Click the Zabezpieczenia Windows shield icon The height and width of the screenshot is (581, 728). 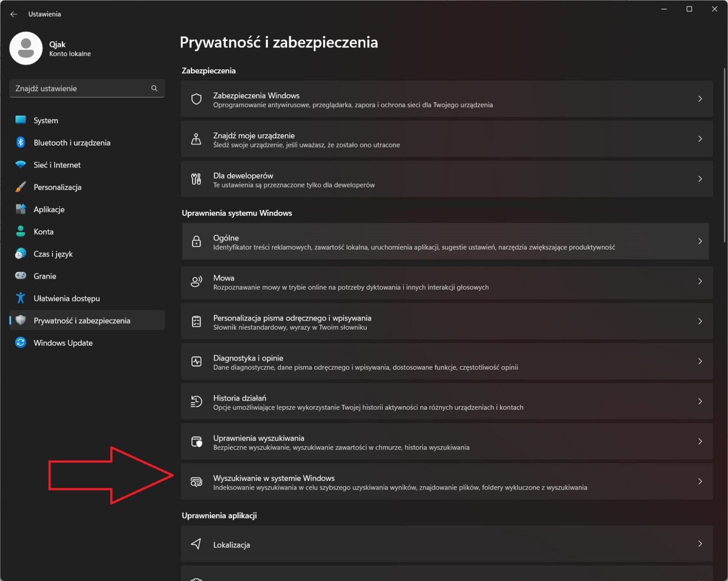click(196, 99)
